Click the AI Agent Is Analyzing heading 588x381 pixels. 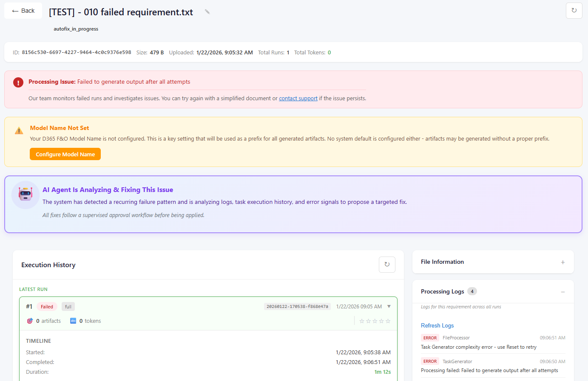click(108, 189)
